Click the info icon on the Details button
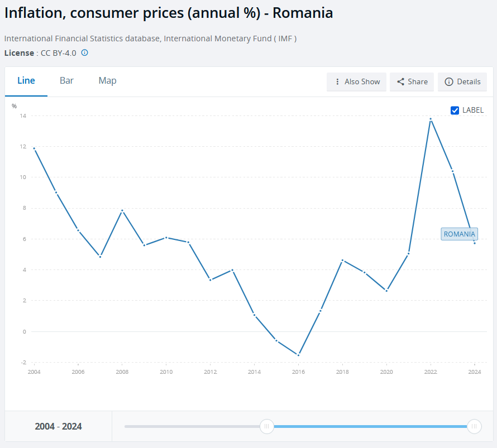The width and height of the screenshot is (497, 448). point(448,81)
